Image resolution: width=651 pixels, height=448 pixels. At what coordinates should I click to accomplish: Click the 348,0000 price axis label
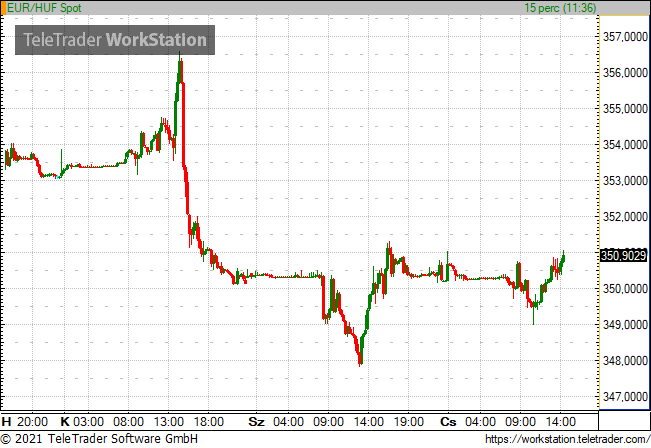[x=625, y=361]
